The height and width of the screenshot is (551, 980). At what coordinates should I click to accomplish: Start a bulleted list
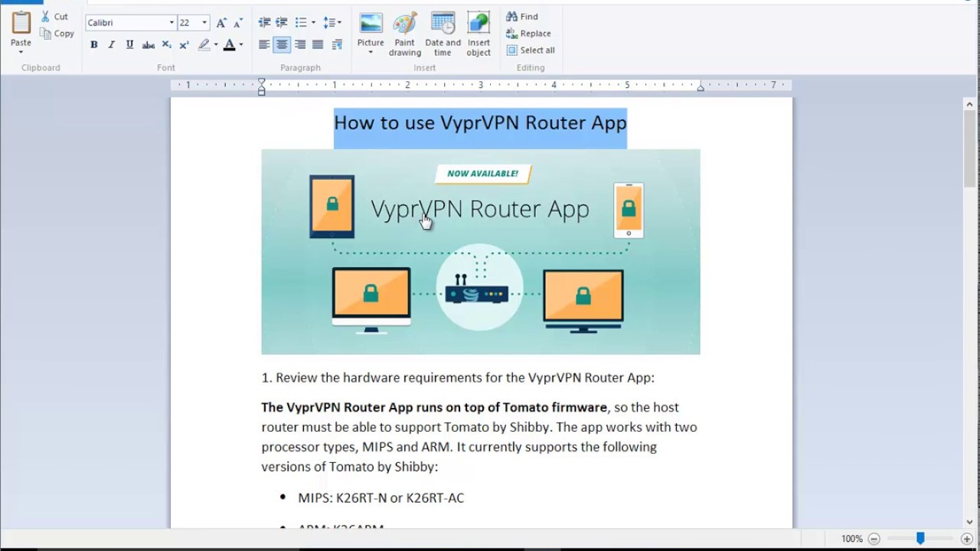coord(301,23)
